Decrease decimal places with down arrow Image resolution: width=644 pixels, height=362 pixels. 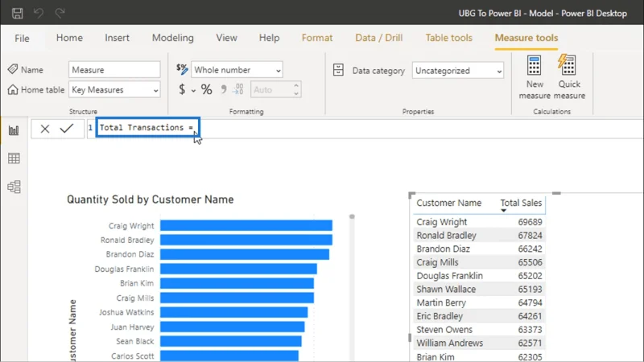click(296, 93)
